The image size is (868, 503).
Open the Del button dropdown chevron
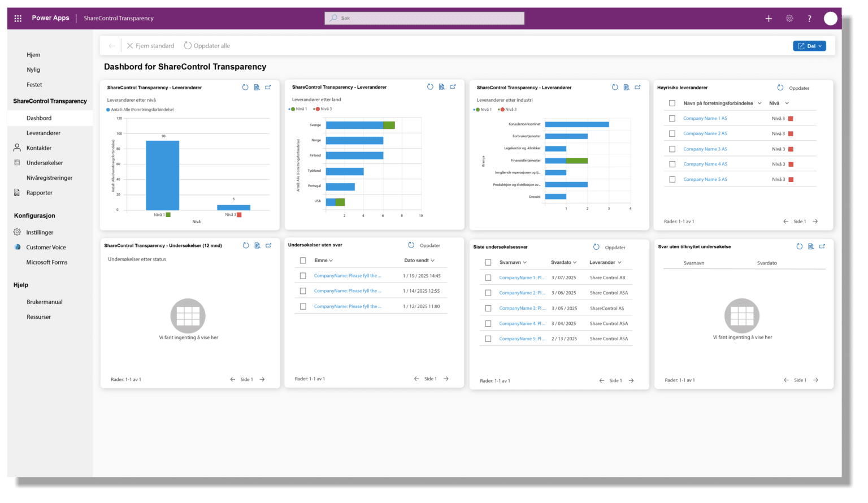pyautogui.click(x=819, y=46)
